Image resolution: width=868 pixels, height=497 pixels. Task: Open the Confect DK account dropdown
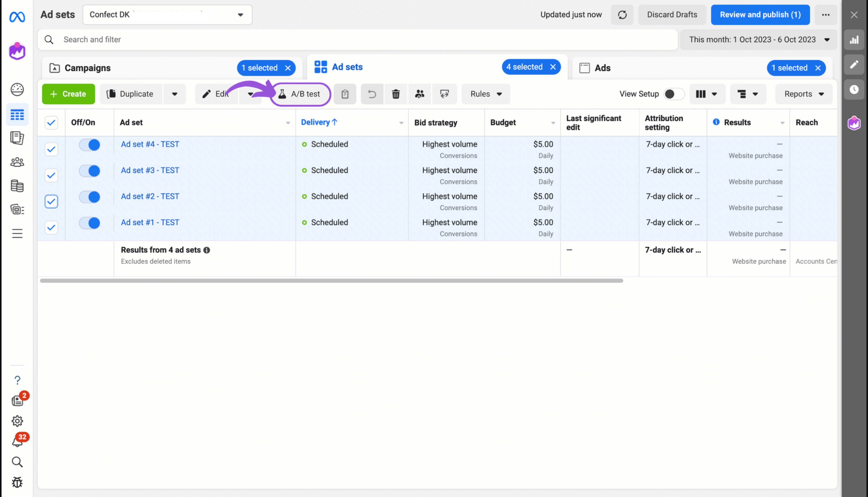pyautogui.click(x=167, y=15)
